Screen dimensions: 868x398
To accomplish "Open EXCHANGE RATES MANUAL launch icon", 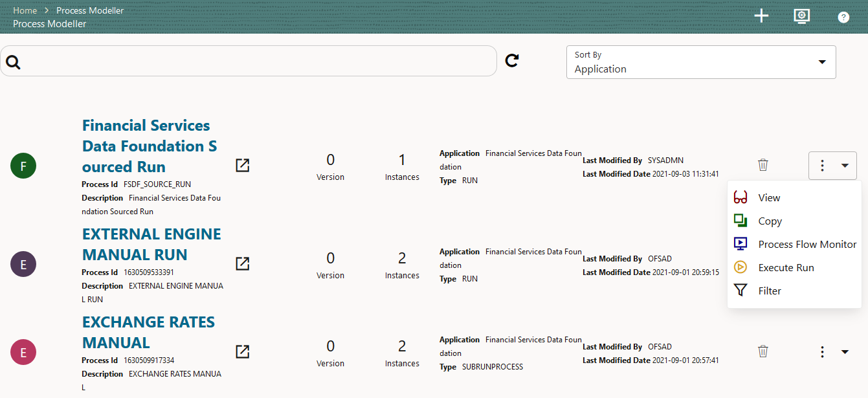I will 242,351.
